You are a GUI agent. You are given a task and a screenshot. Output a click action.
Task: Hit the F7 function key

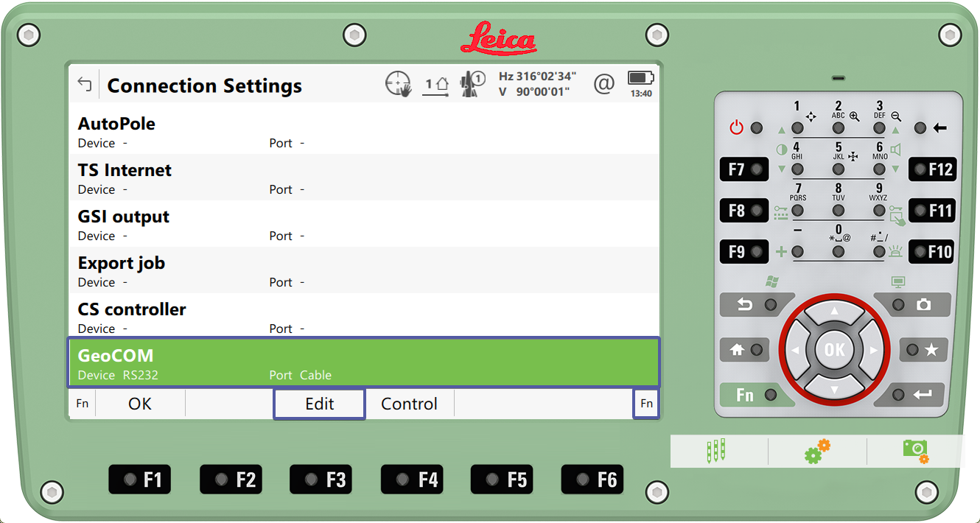point(744,169)
